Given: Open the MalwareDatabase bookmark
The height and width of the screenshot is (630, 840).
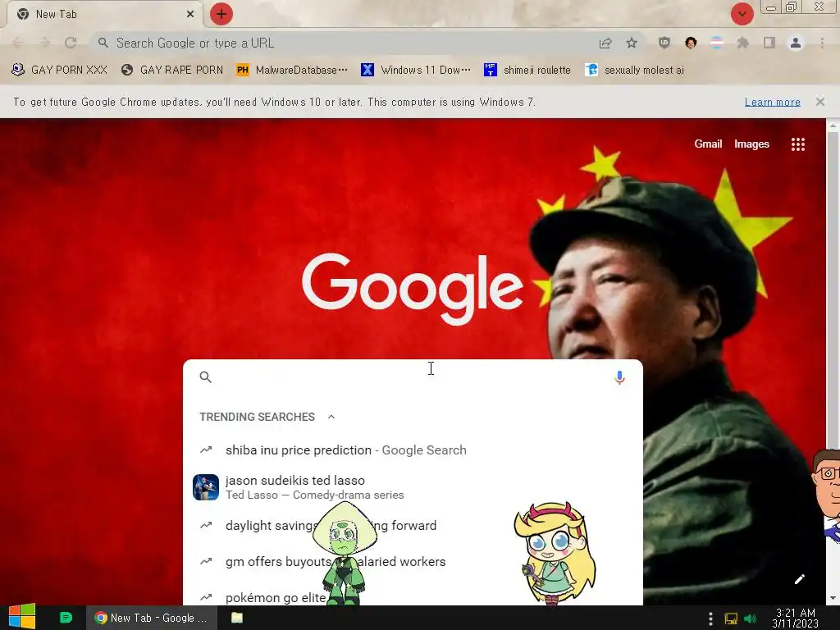Looking at the screenshot, I should coord(292,70).
